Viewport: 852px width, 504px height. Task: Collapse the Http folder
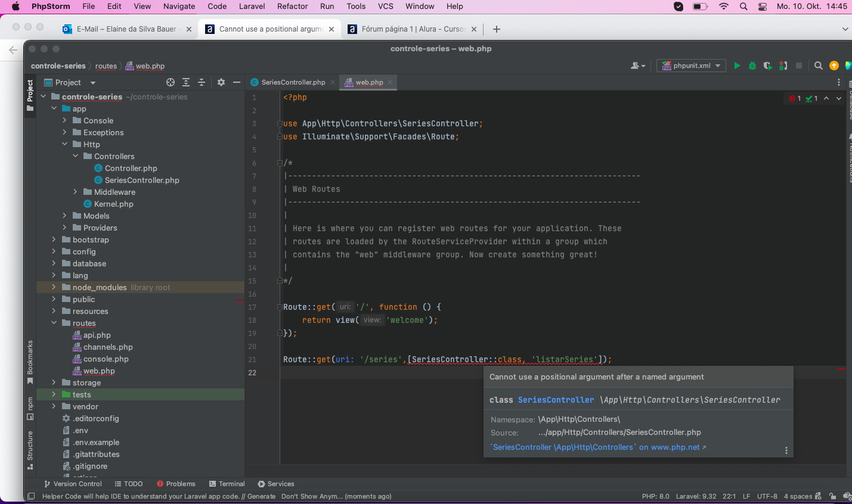64,144
